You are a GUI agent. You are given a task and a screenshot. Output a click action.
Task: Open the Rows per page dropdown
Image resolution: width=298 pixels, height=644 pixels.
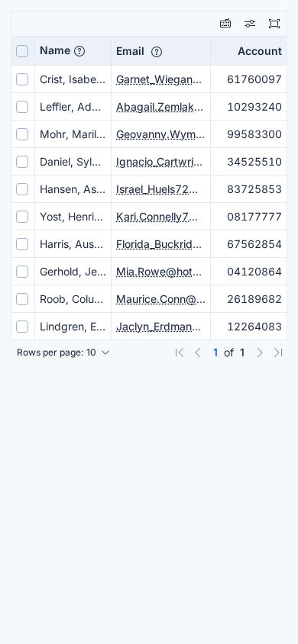coord(63,353)
